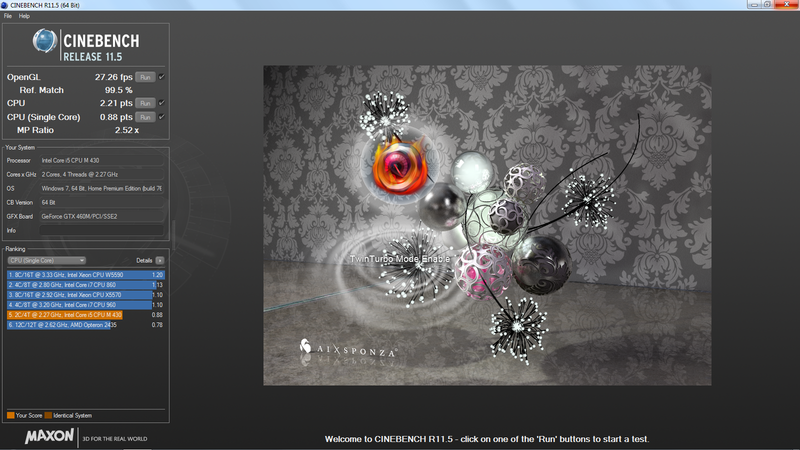Image resolution: width=800 pixels, height=450 pixels.
Task: Click the GFX Board GeForce GTX 460M field
Action: click(x=102, y=216)
